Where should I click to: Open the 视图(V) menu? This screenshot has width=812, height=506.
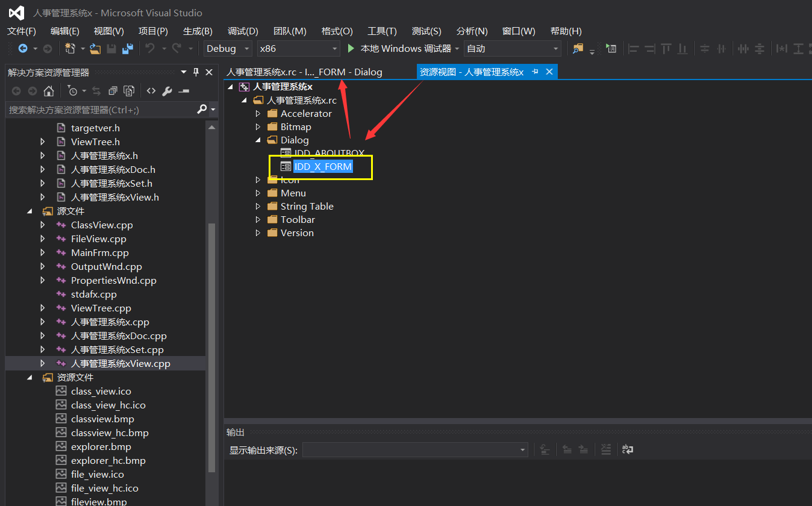tap(108, 31)
